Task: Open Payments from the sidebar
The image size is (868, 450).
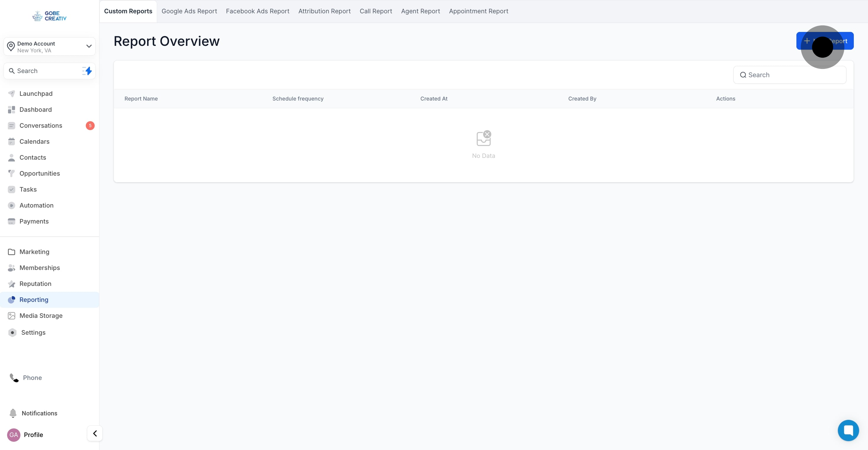Action: click(34, 221)
